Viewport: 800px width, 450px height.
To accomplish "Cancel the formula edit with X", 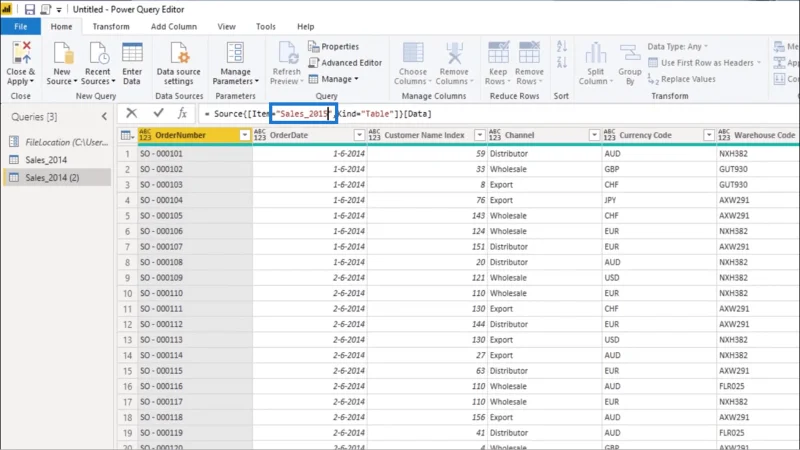I will 132,113.
